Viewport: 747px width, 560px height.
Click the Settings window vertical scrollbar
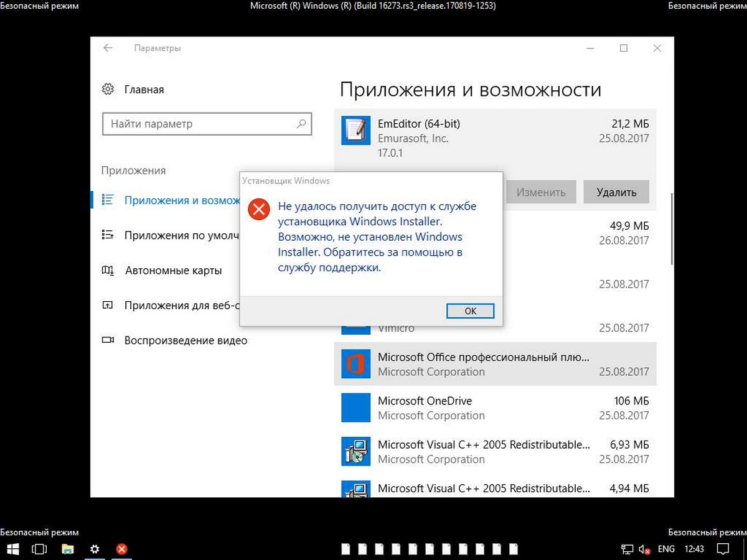pos(671,228)
